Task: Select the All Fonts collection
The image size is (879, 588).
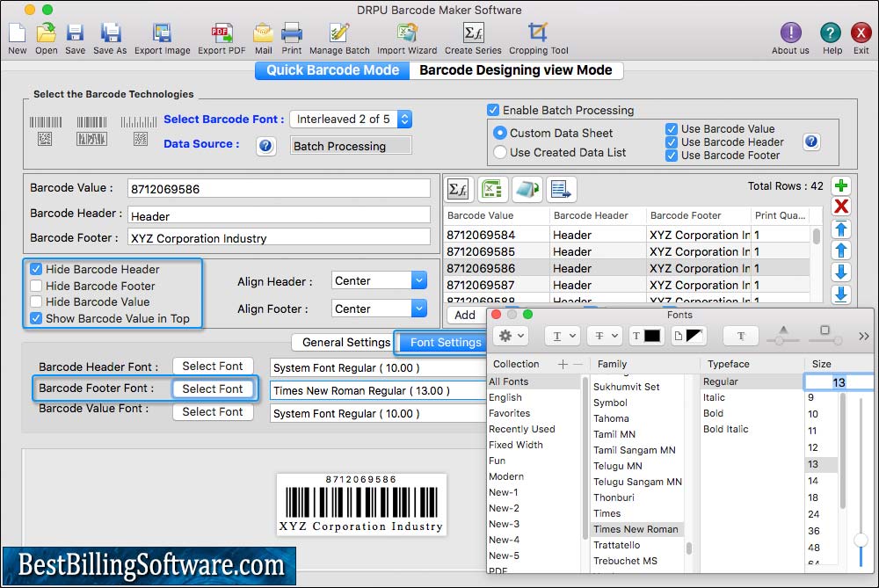Action: [533, 381]
